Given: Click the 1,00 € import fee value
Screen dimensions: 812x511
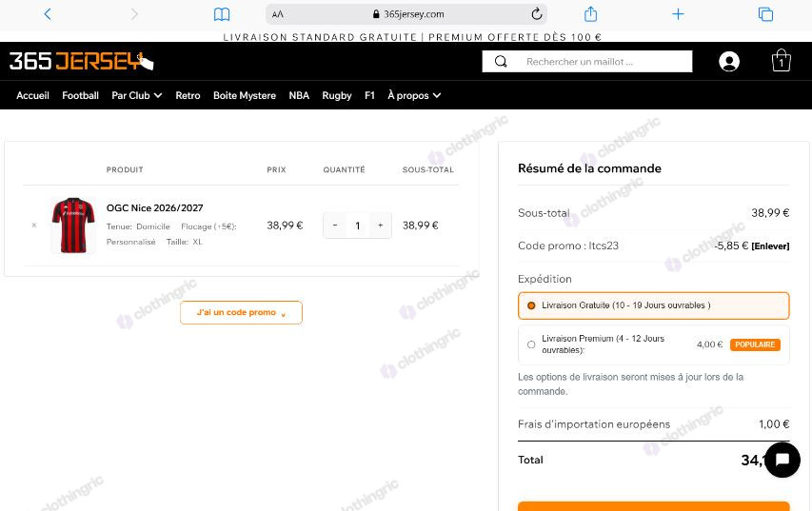Looking at the screenshot, I should pyautogui.click(x=774, y=424).
